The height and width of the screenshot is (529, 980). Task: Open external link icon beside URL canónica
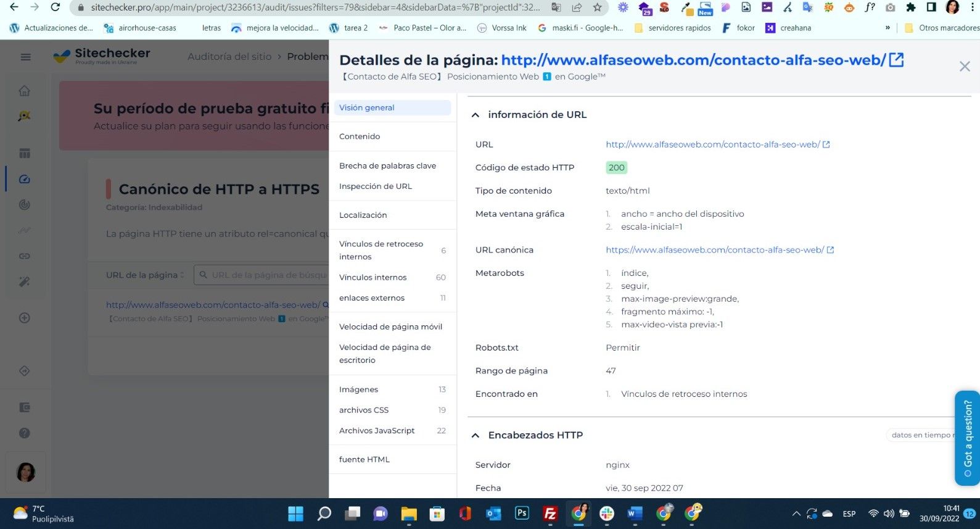[x=830, y=250]
